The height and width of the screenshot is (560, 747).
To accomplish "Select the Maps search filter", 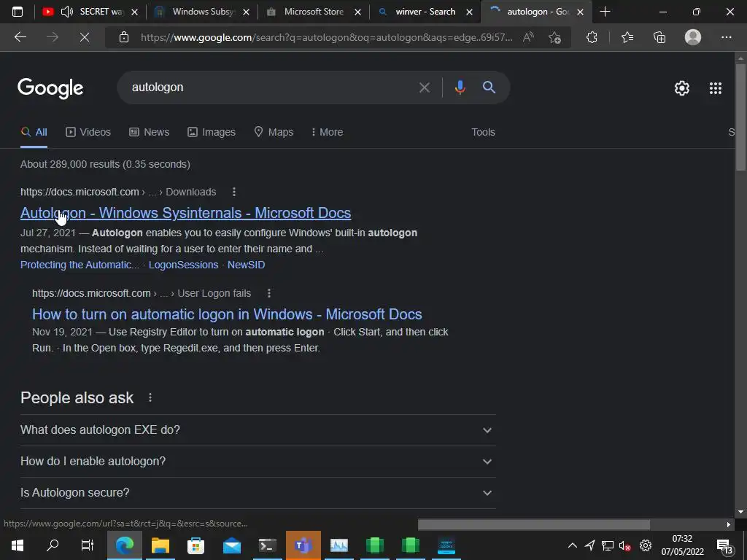I will [274, 133].
